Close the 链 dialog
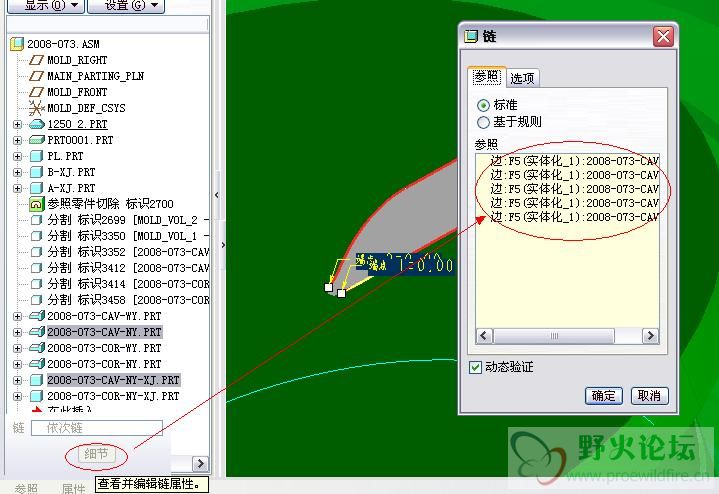Screen dimensions: 719x494 pos(663,37)
